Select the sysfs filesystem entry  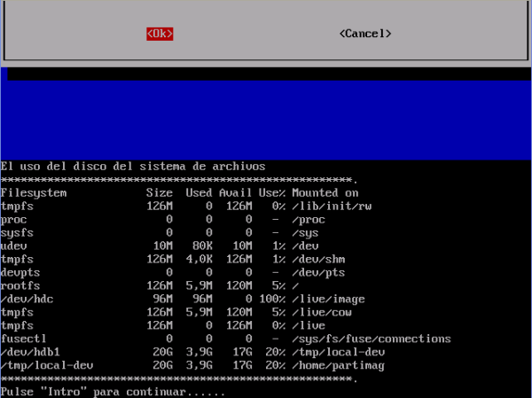click(x=17, y=232)
